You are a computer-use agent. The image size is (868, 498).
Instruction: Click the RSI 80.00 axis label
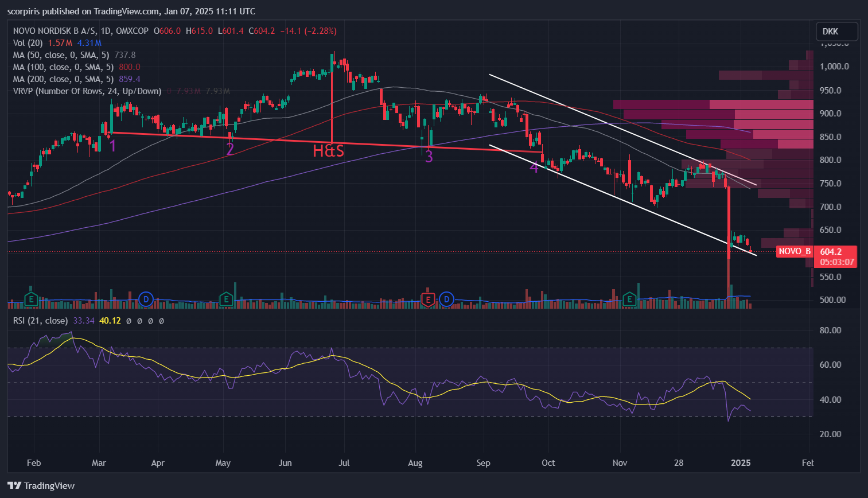tap(831, 330)
